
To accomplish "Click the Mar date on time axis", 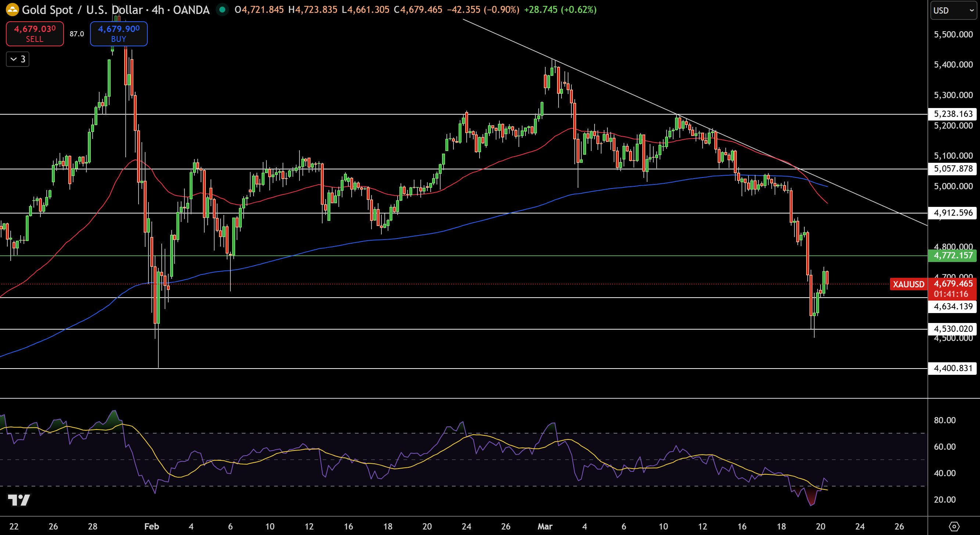I will (545, 526).
